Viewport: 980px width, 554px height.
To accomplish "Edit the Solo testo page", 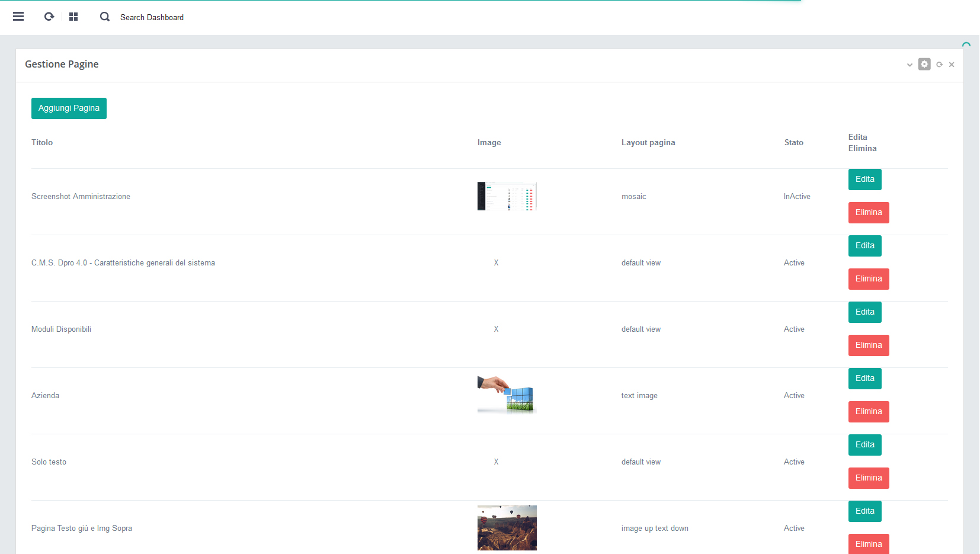I will [864, 445].
